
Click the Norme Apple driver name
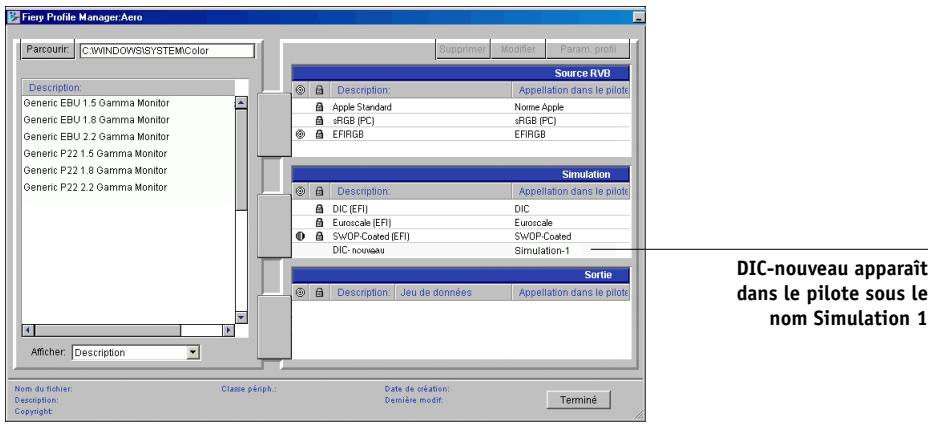(x=539, y=107)
